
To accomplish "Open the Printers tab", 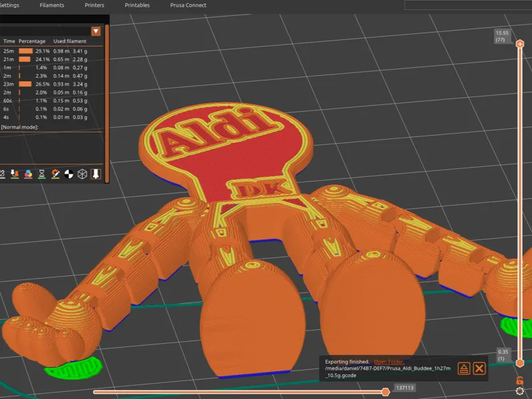I will (x=94, y=5).
